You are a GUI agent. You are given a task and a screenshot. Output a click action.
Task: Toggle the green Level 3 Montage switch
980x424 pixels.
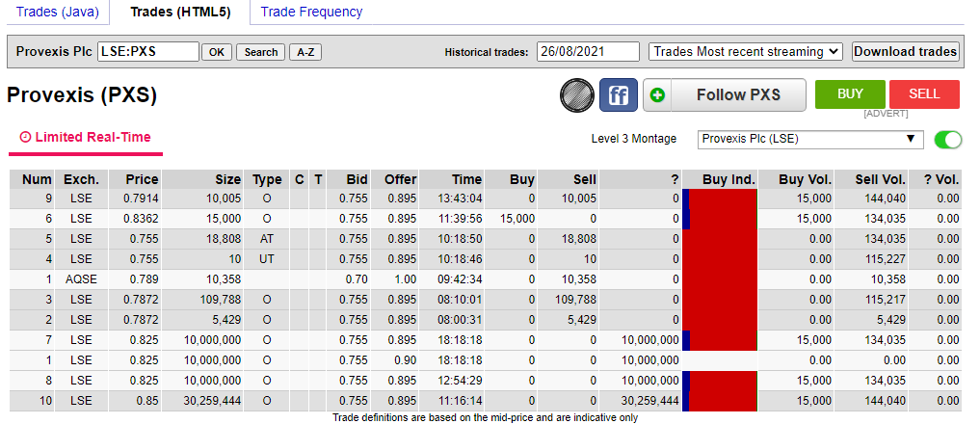948,140
